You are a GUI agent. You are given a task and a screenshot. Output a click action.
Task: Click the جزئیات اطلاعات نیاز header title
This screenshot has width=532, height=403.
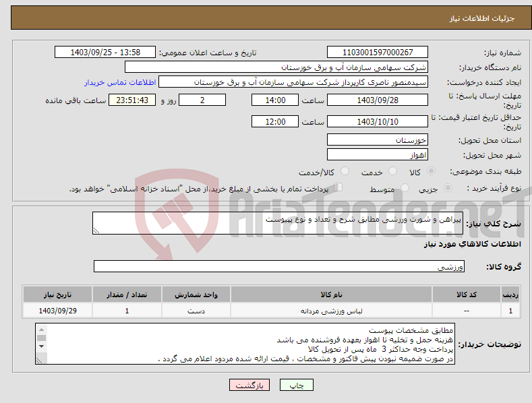click(x=482, y=18)
